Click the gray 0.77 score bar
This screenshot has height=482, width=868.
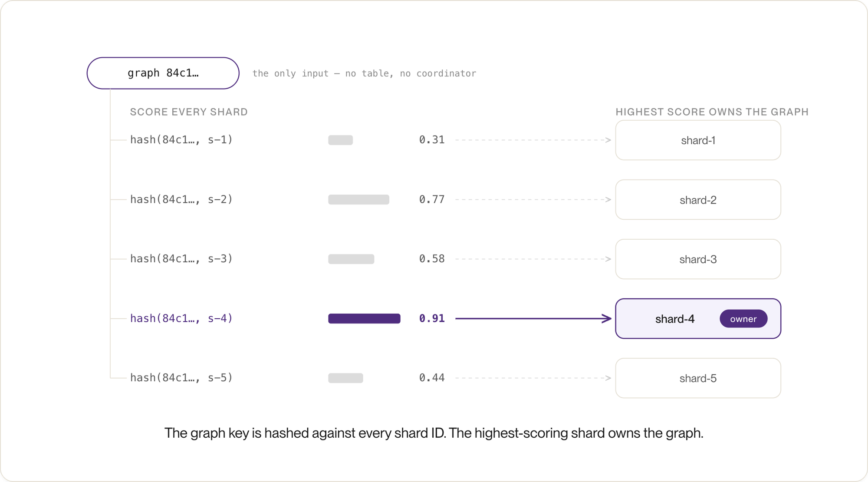(x=358, y=200)
